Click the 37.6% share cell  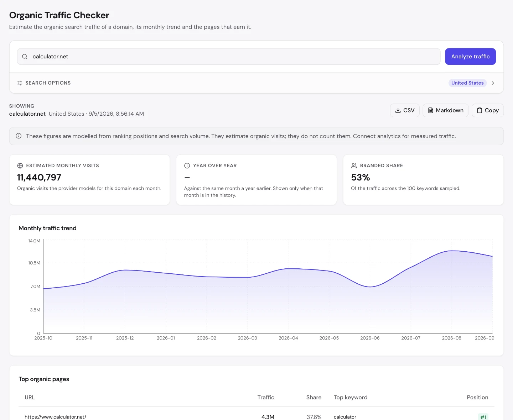pos(314,417)
